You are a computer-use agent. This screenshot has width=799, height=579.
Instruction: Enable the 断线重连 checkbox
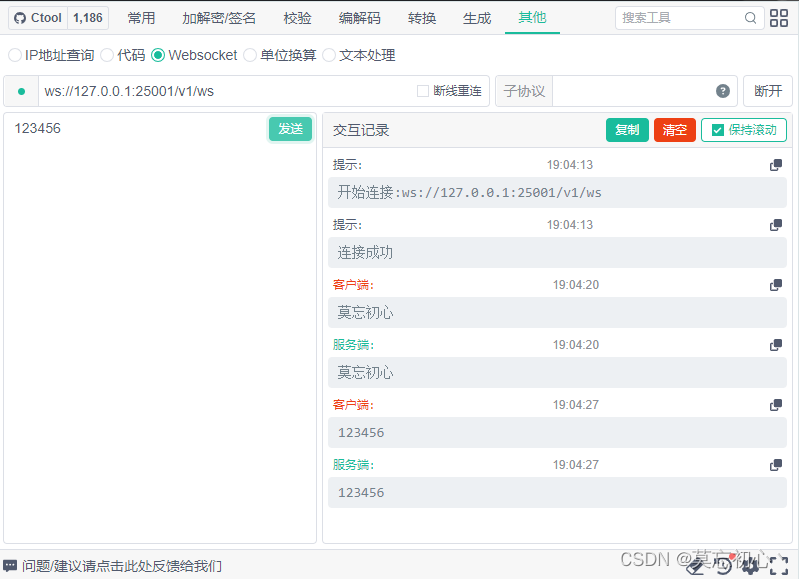pyautogui.click(x=422, y=91)
